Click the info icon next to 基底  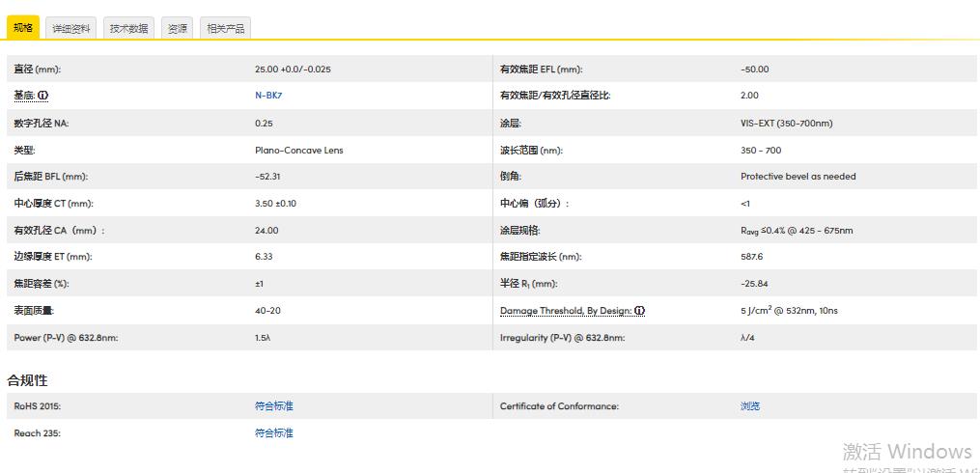[x=42, y=96]
